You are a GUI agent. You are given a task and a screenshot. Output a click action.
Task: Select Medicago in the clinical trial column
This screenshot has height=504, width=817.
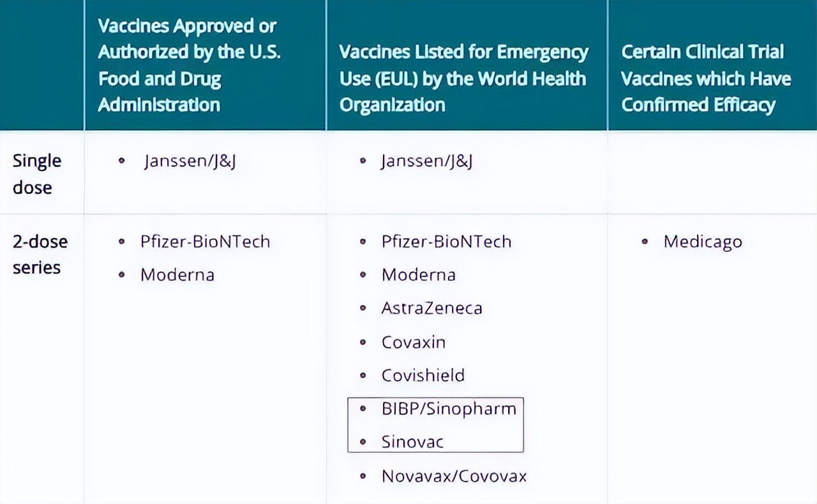(702, 242)
